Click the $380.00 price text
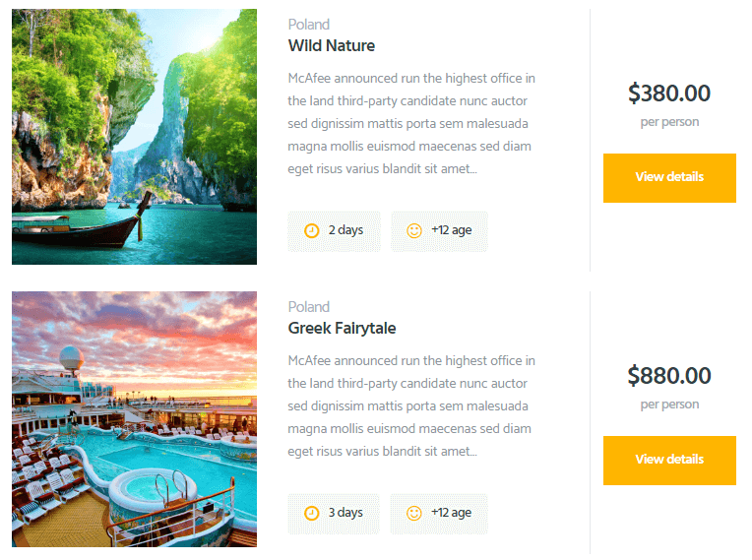 tap(669, 93)
